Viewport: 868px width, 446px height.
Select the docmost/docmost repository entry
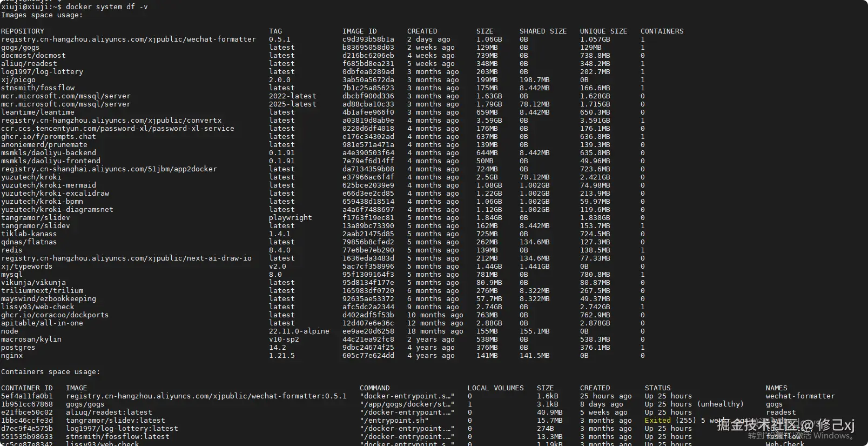(33, 56)
